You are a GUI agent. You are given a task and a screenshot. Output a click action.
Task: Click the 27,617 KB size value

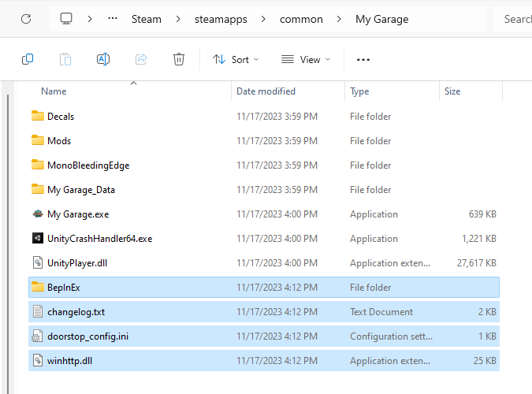[477, 263]
